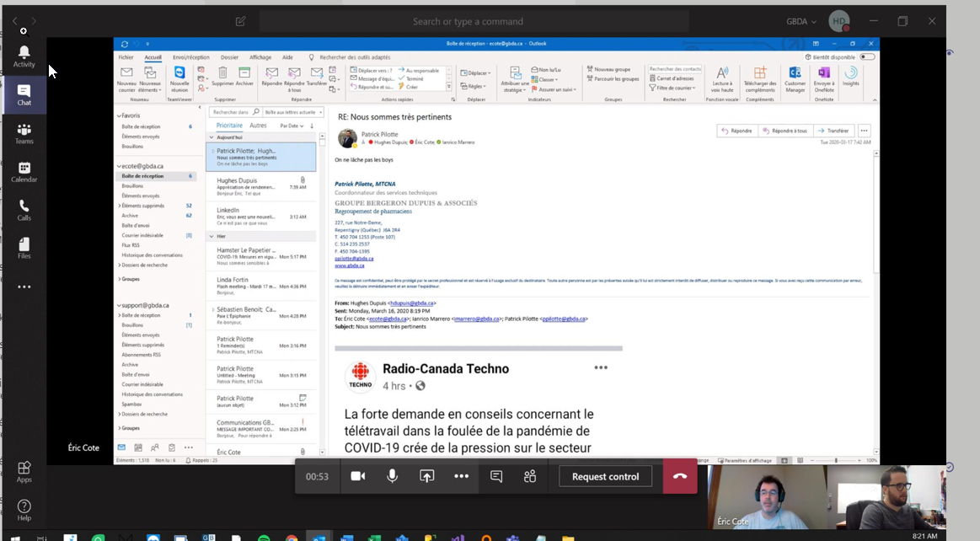Open Chat in the Teams sidebar
This screenshot has width=980, height=541.
pos(24,95)
